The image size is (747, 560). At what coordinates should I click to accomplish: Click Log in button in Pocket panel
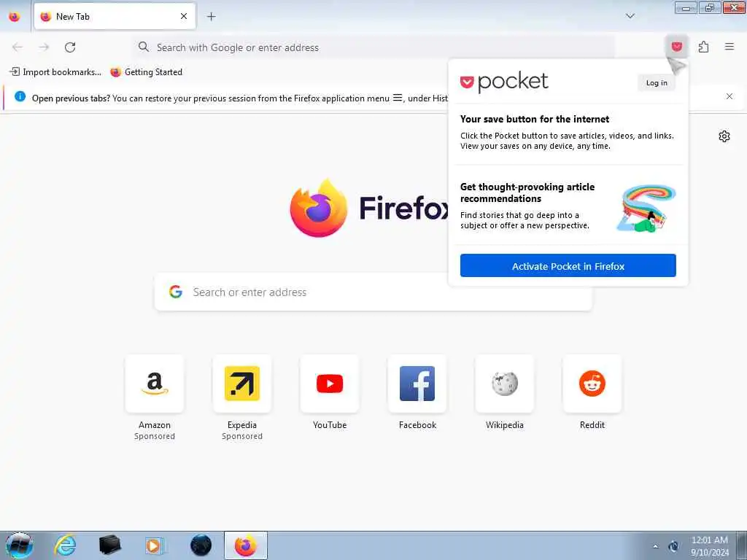tap(657, 83)
